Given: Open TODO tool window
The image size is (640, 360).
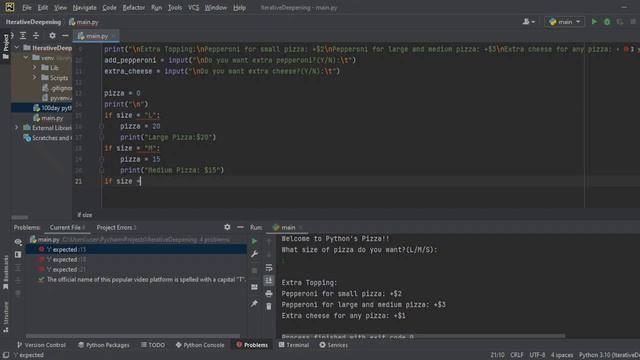Looking at the screenshot, I should (x=153, y=345).
